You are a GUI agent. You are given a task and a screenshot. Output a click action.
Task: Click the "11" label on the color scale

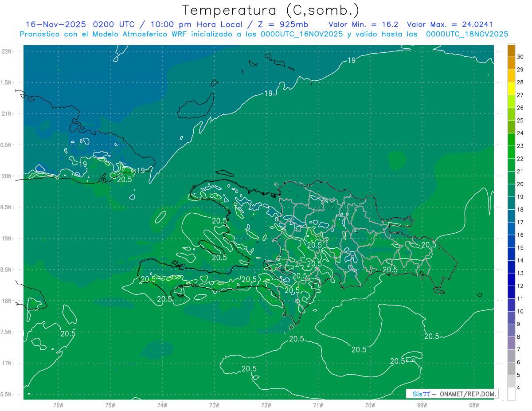tap(520, 298)
